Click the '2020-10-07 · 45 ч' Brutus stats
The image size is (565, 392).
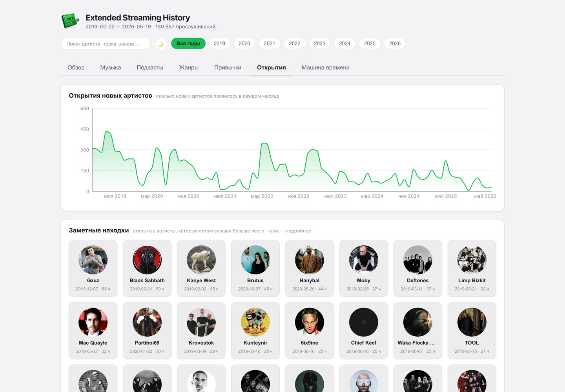coord(255,289)
